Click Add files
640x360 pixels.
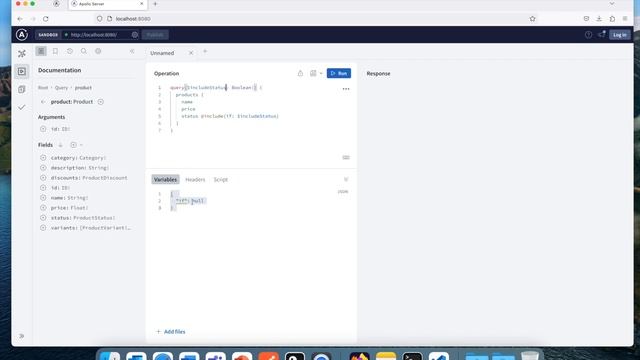pyautogui.click(x=171, y=332)
